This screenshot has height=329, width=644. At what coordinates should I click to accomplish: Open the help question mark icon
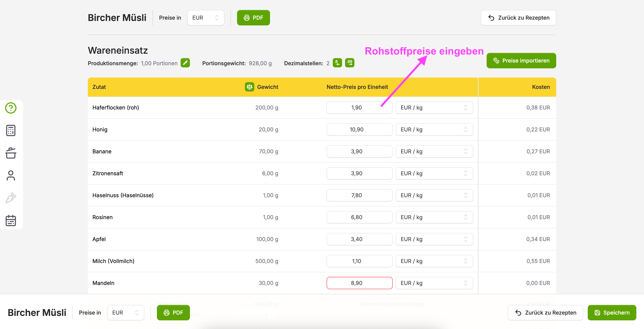click(11, 108)
